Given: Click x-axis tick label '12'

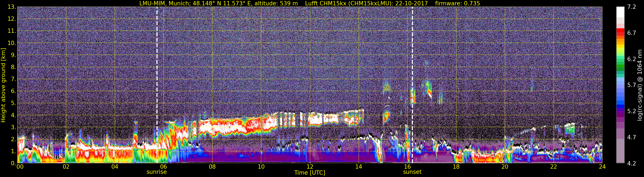Looking at the screenshot, I should (x=310, y=167).
